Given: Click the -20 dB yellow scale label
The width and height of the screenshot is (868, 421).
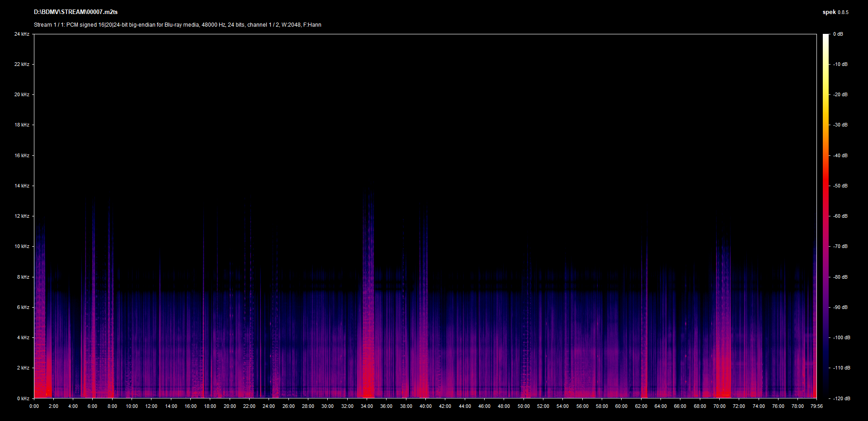Looking at the screenshot, I should click(840, 94).
